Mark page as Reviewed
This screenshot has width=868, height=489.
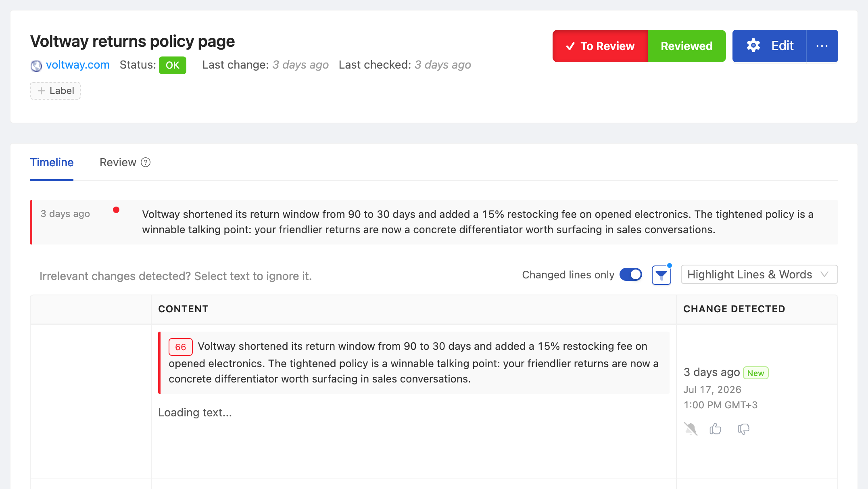pos(686,46)
